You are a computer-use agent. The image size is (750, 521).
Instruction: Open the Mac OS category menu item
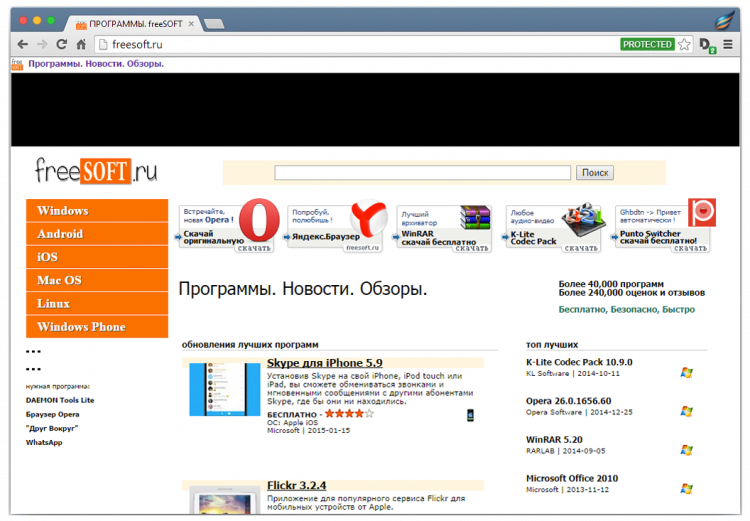[x=97, y=280]
